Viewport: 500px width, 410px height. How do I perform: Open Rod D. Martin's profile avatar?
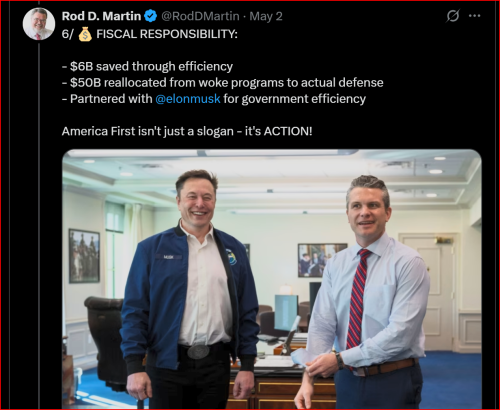pyautogui.click(x=39, y=24)
